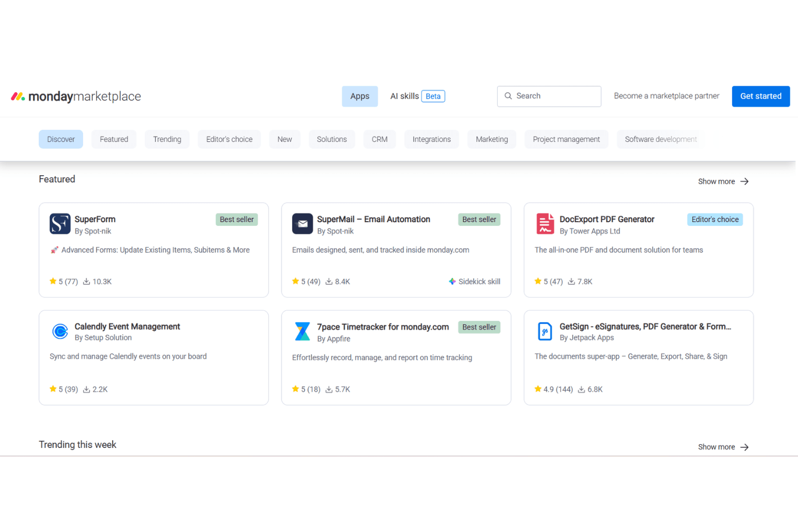
Task: Click DocExport's download count icon
Action: [571, 281]
